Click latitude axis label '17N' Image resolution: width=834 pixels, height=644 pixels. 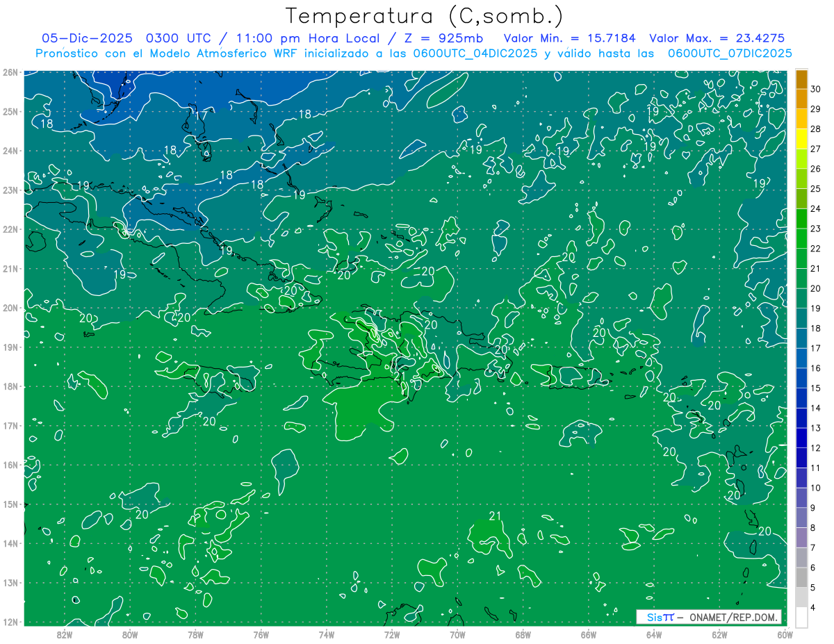[x=10, y=425]
